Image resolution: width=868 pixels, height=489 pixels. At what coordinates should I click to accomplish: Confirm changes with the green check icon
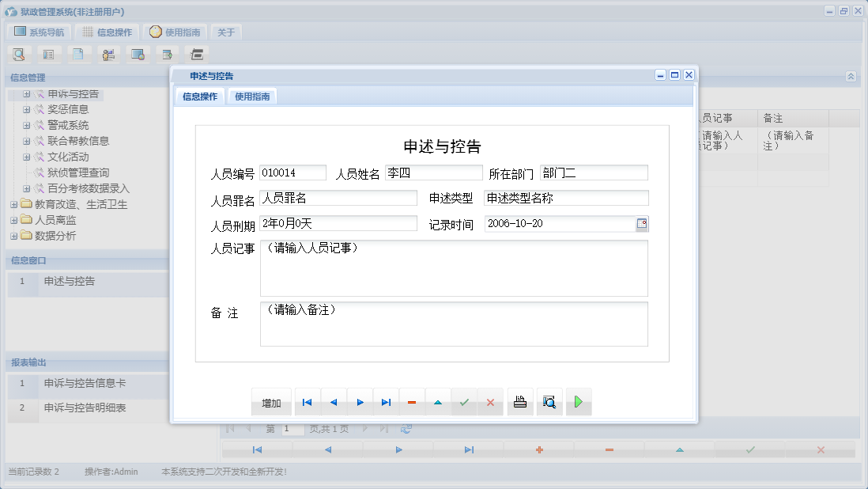[464, 402]
